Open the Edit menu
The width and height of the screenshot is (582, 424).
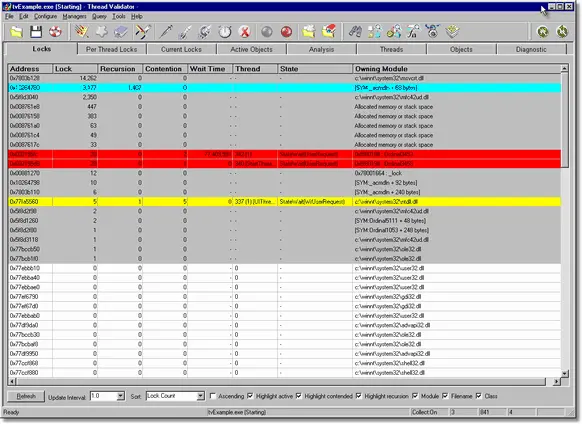pyautogui.click(x=24, y=16)
